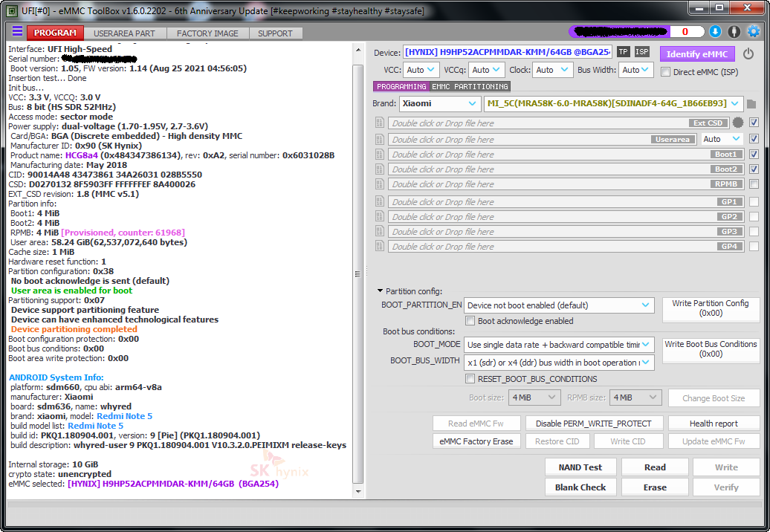Click Disable PERM_WRITE_PROTECT button
The image size is (770, 532).
[594, 424]
